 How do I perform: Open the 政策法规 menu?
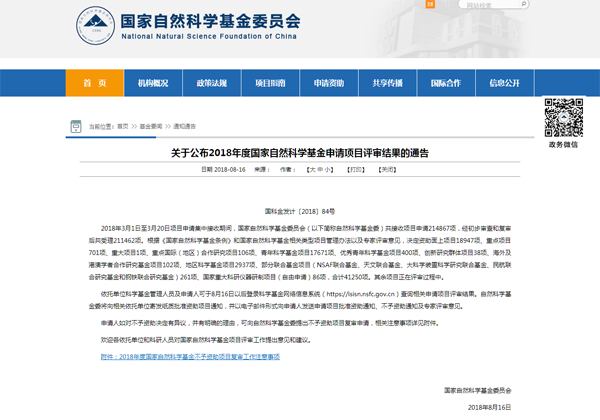coord(211,83)
